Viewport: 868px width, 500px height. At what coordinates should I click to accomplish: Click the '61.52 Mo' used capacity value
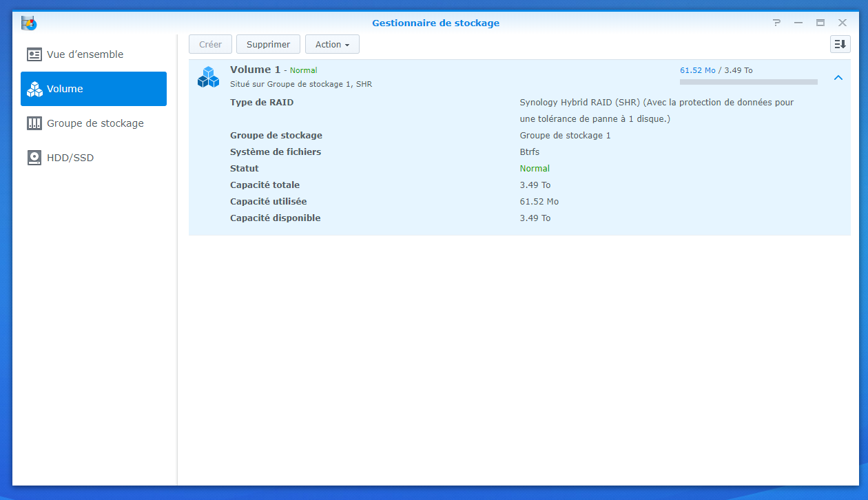[x=539, y=202]
